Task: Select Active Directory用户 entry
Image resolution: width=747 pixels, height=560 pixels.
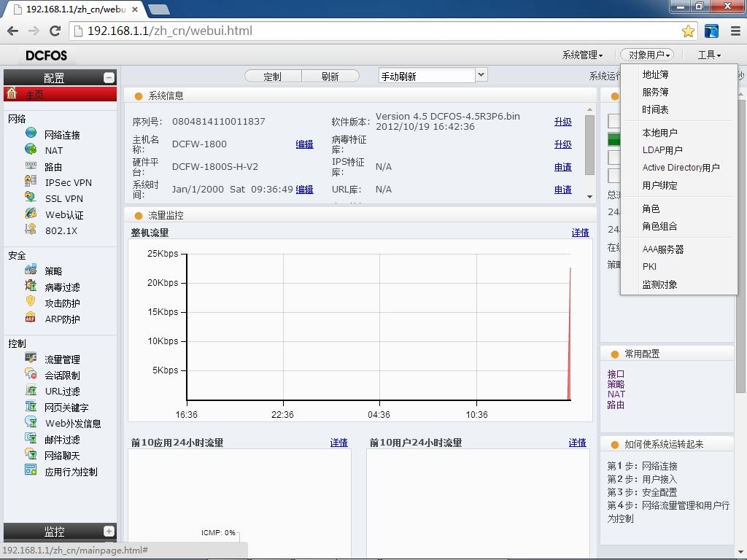Action: (681, 168)
